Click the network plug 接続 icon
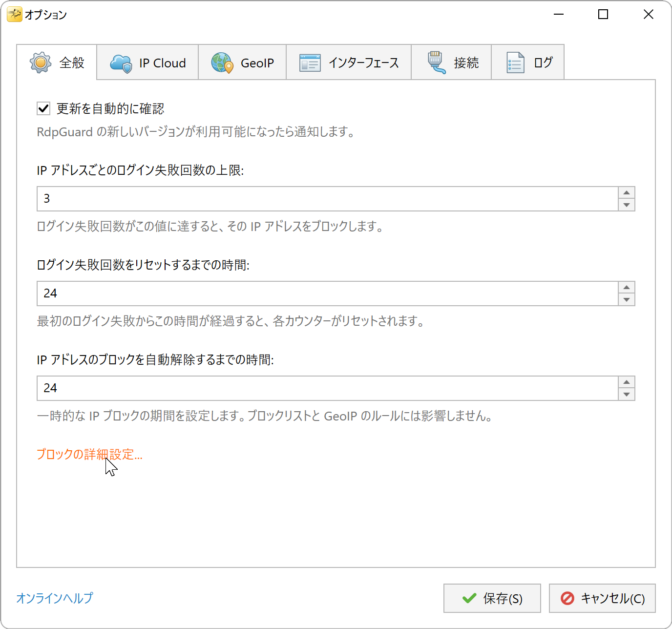Screen dimensions: 672x629 436,63
